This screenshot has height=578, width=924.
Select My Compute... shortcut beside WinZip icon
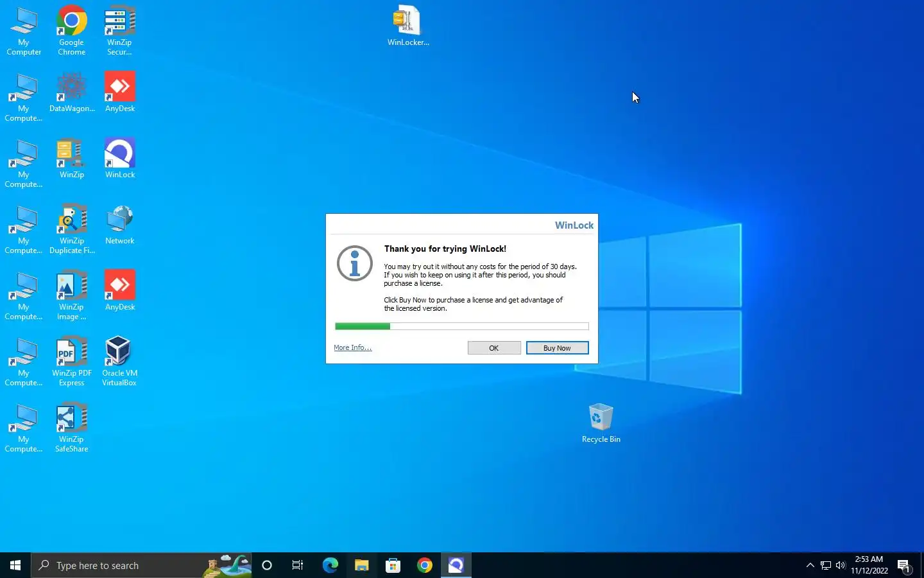(x=24, y=164)
